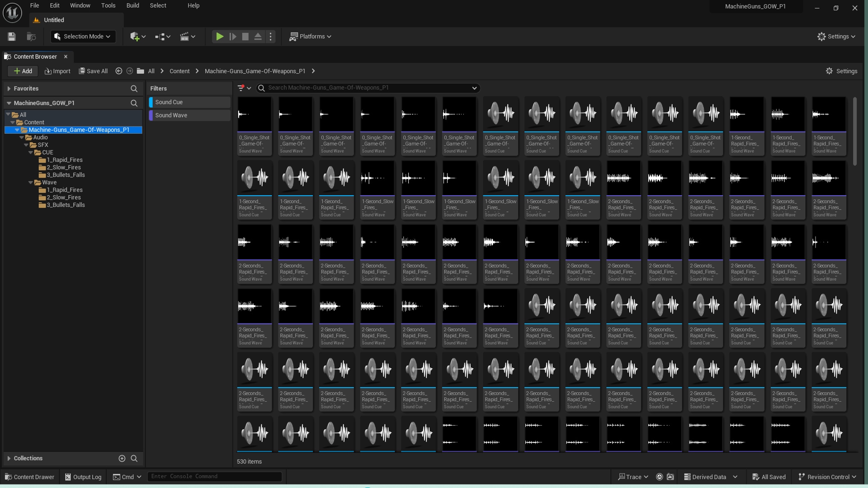
Task: Collapse the Wave folder in tree
Action: (x=31, y=183)
